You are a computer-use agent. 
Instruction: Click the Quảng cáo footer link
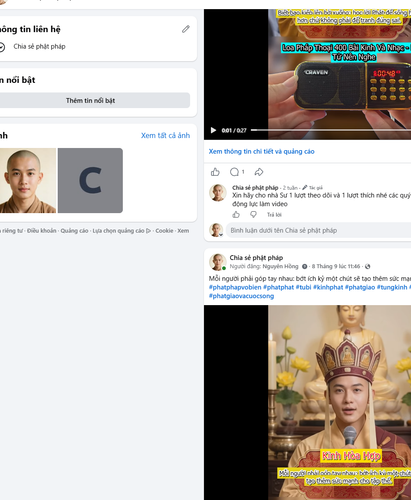click(74, 231)
